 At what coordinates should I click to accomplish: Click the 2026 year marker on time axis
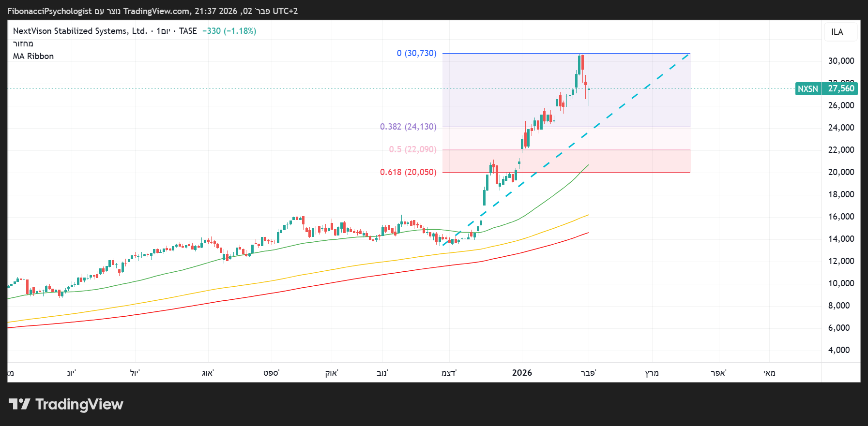522,373
